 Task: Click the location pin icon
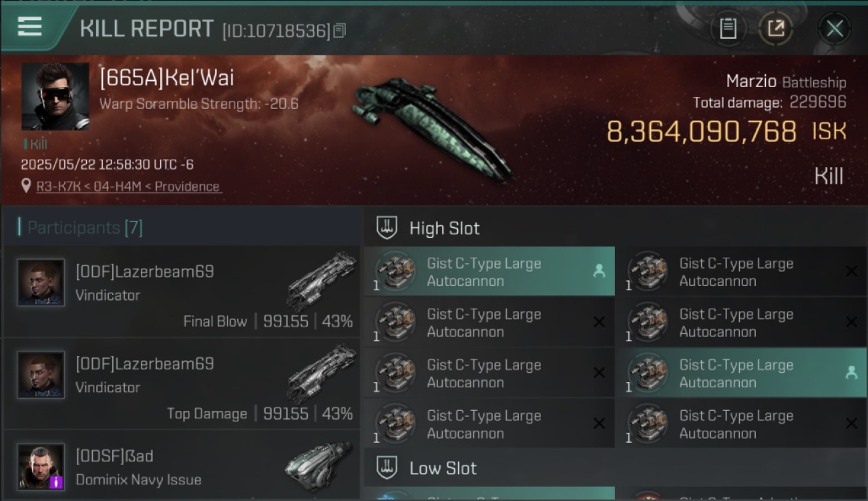coord(26,186)
